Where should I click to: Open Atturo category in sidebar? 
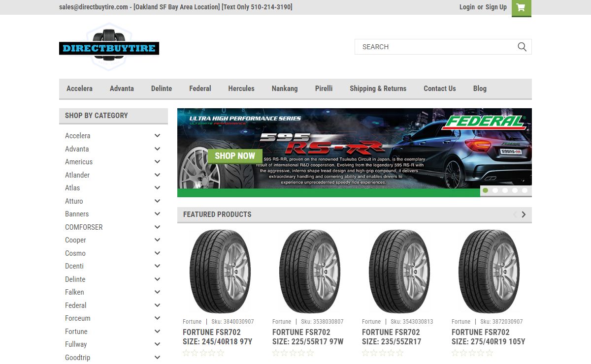(74, 201)
